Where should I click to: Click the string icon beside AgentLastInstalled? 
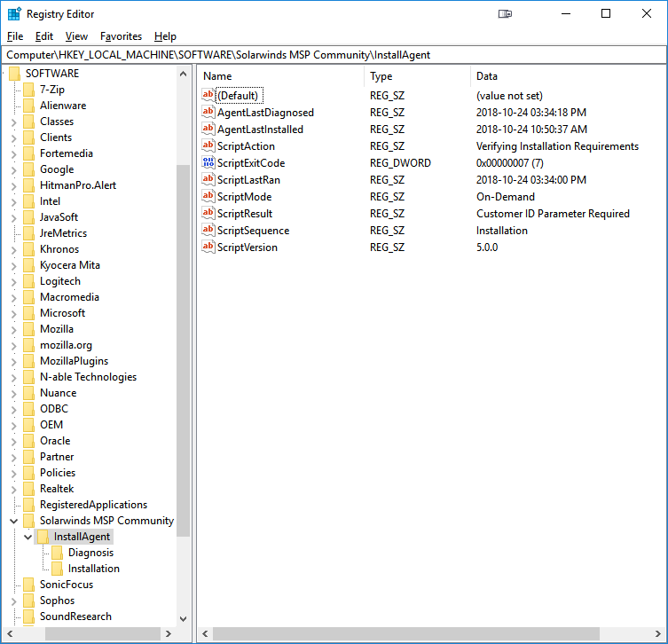click(x=208, y=129)
